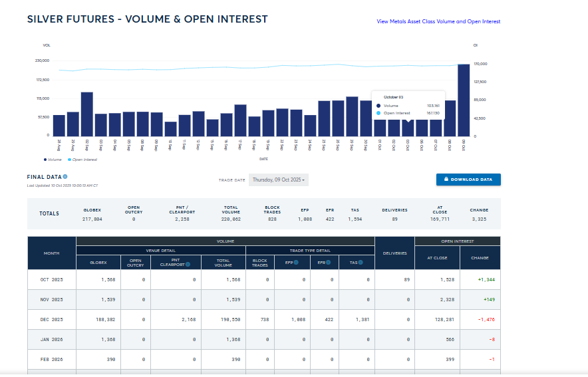The width and height of the screenshot is (588, 377).
Task: Click the Deliveries column header
Action: 394,253
